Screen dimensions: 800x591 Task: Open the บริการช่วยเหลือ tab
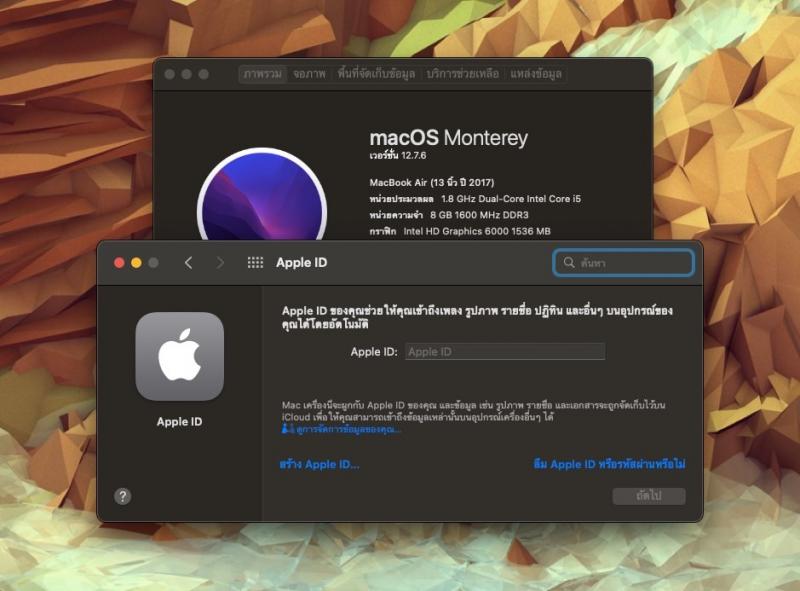pos(463,74)
